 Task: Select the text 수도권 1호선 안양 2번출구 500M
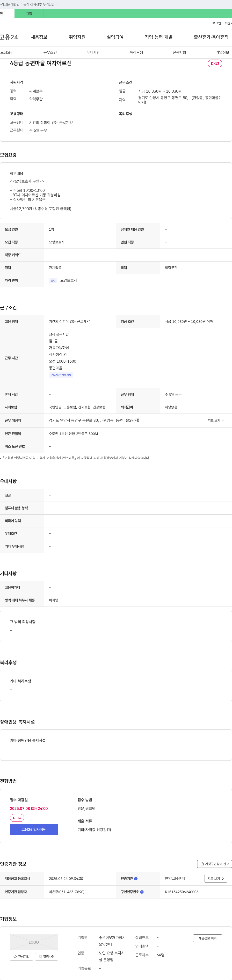click(73, 433)
